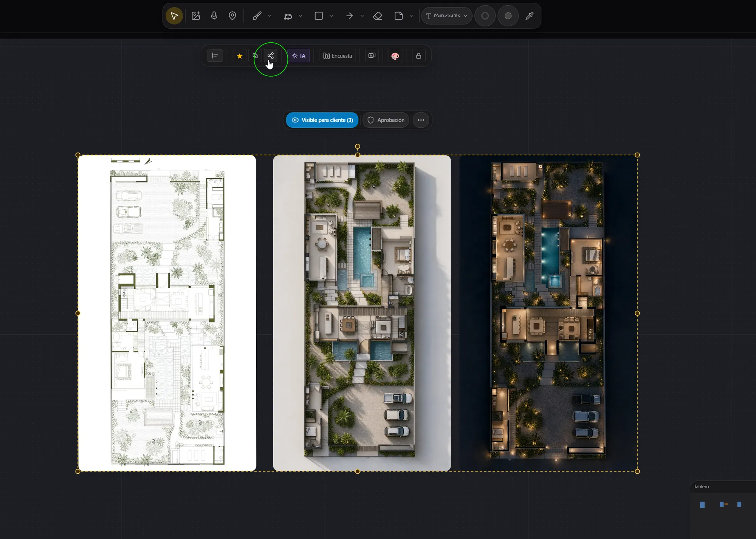Open the three-dots more options menu
Image resolution: width=756 pixels, height=539 pixels.
tap(421, 120)
